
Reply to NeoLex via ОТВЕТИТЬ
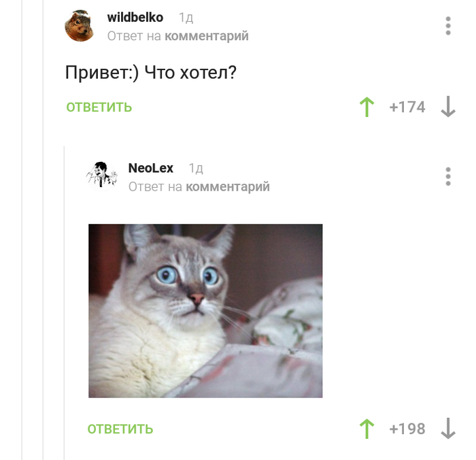tap(120, 429)
